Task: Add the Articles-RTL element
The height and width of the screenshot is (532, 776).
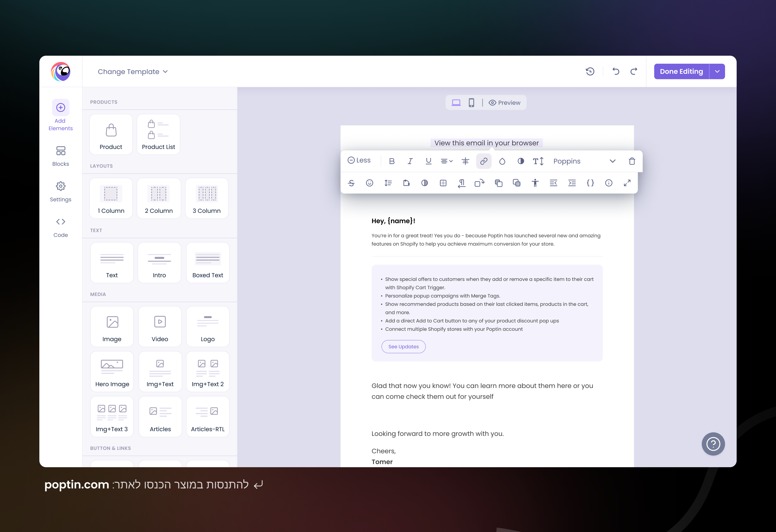Action: tap(208, 417)
